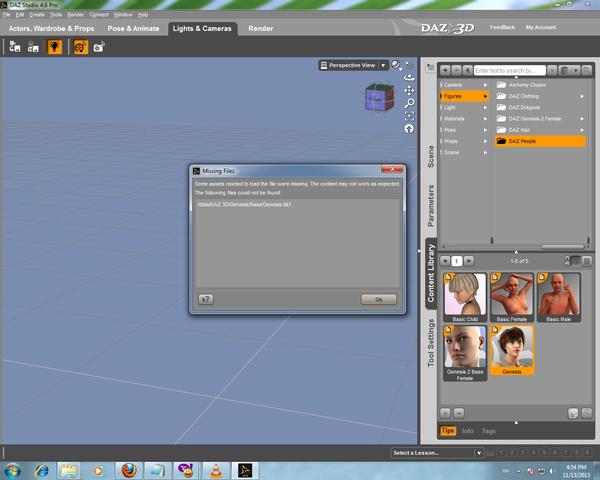The image size is (600, 480).
Task: Select the orbit camera control
Action: point(409,78)
